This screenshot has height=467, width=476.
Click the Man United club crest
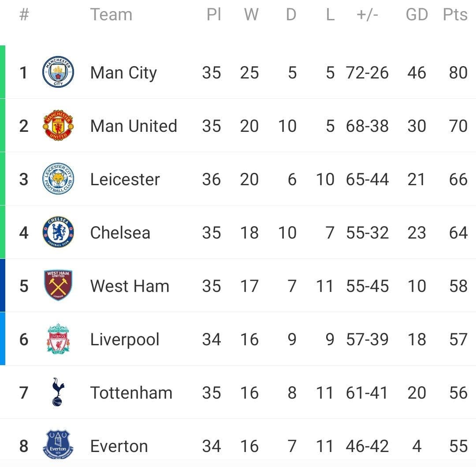58,126
